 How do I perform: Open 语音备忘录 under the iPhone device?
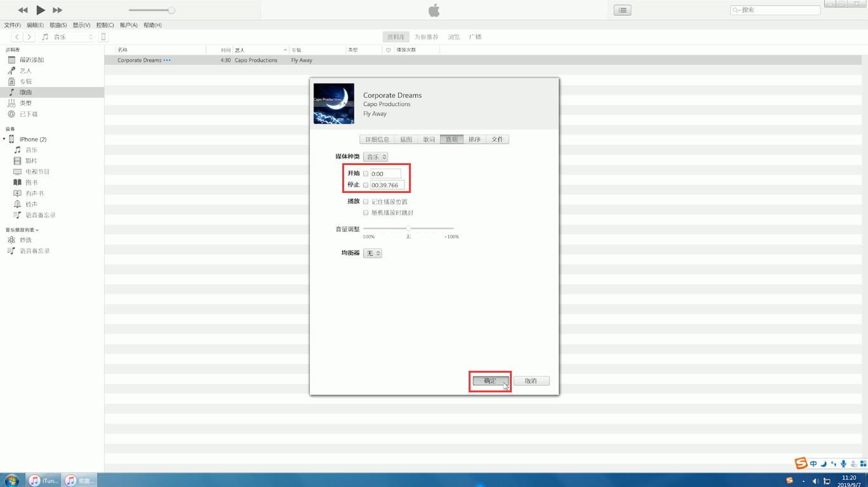[40, 215]
